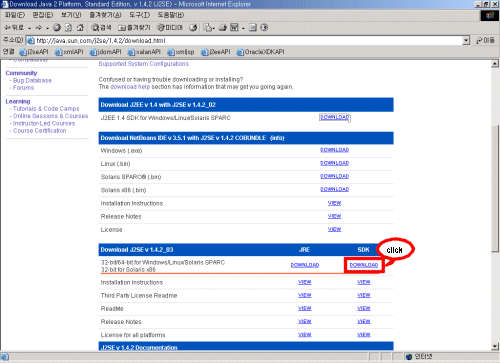Open the Media (미디어) pane
The width and height of the screenshot is (500, 363).
170,28
